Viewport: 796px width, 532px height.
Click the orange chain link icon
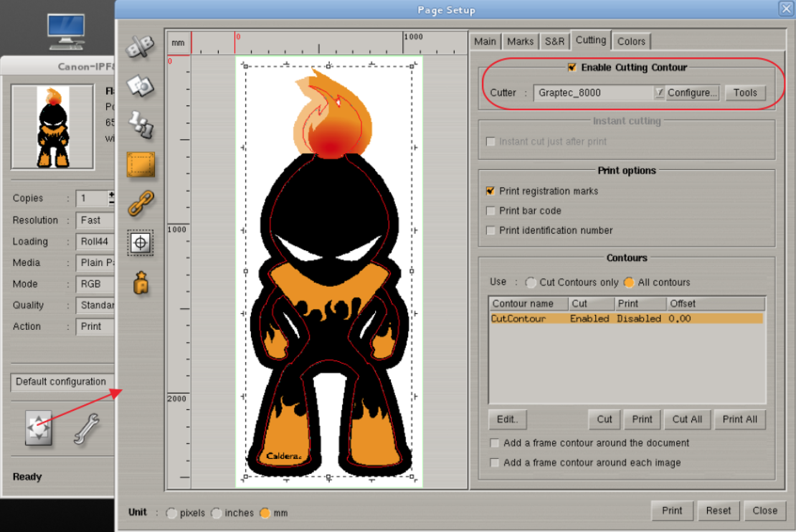tap(141, 204)
